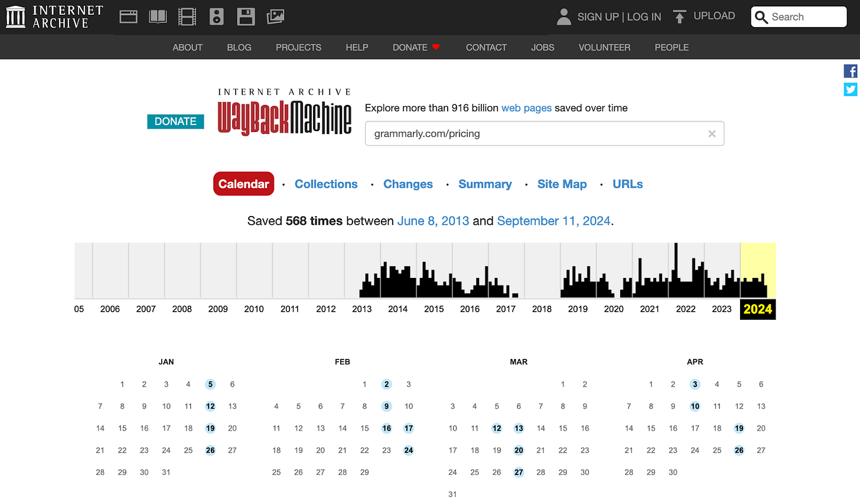The height and width of the screenshot is (504, 860).
Task: Select year 2021 on the timeline
Action: pos(650,309)
